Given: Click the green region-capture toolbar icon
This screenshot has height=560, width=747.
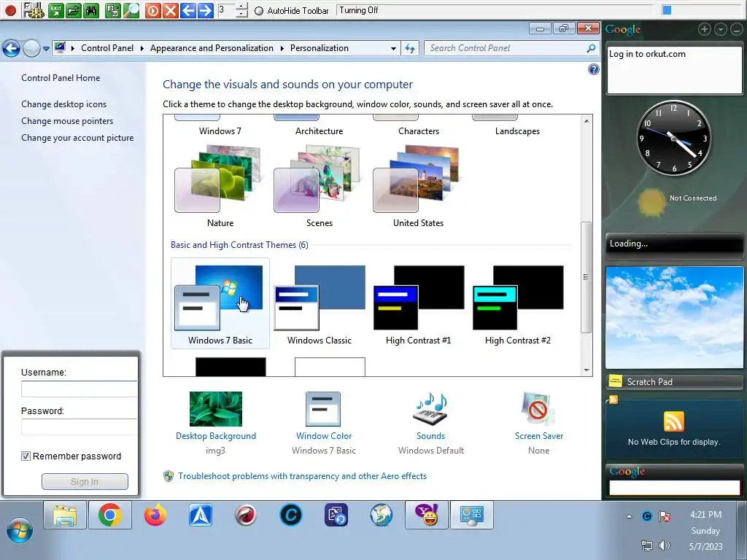Looking at the screenshot, I should point(113,10).
